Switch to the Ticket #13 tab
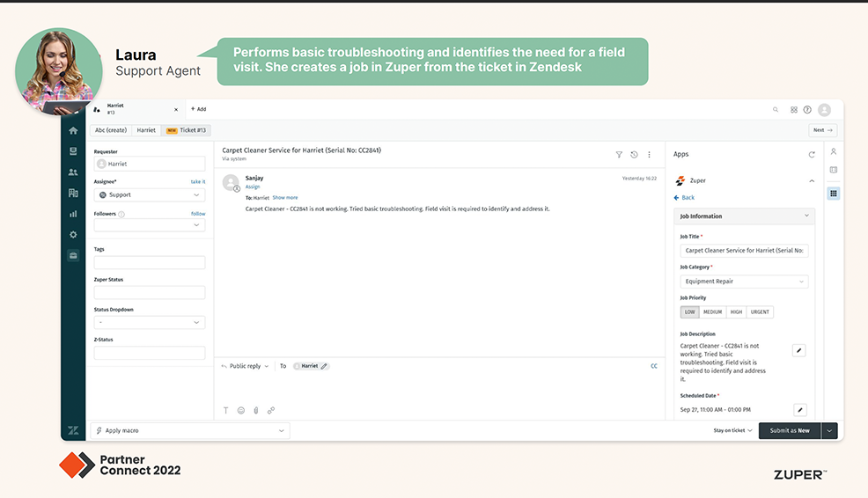Image resolution: width=868 pixels, height=498 pixels. [187, 130]
